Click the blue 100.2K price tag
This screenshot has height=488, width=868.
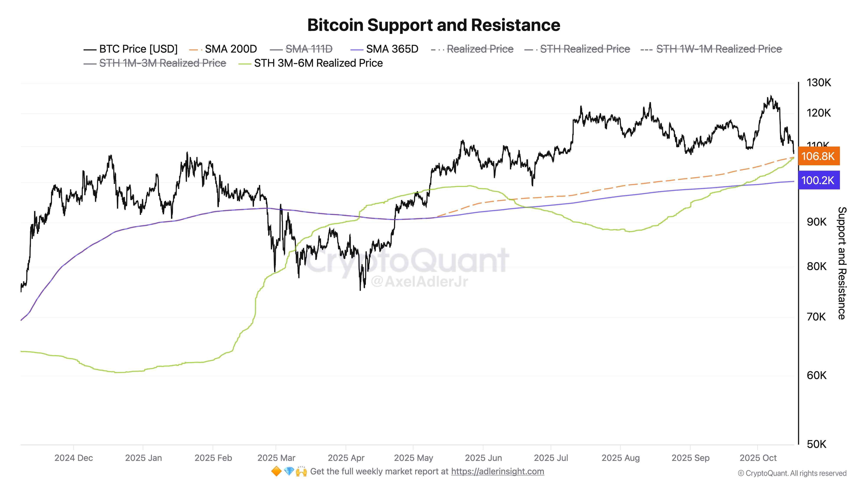click(x=819, y=180)
